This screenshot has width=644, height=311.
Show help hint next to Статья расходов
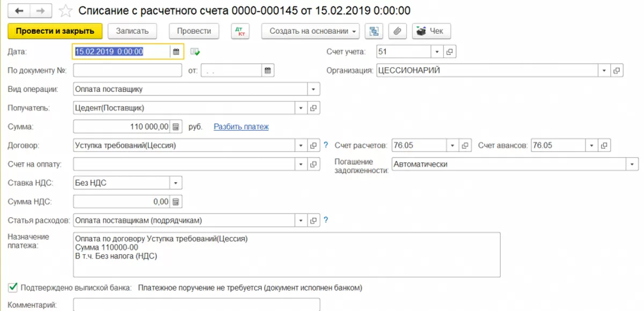[326, 220]
